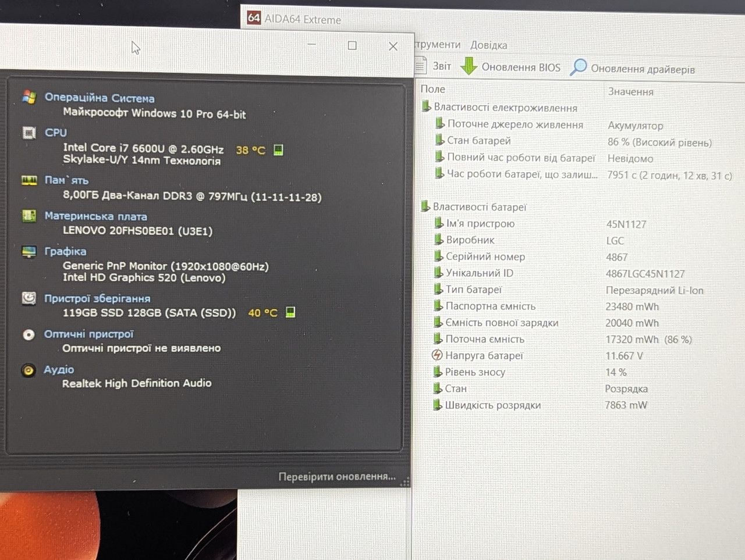The height and width of the screenshot is (560, 745).
Task: Click the Звіт toolbar button
Action: click(x=434, y=66)
